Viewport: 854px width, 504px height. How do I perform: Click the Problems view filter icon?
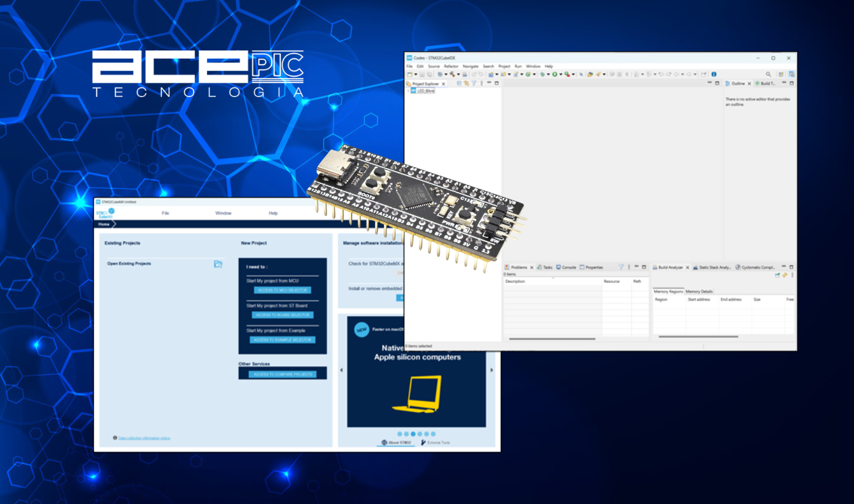(621, 267)
